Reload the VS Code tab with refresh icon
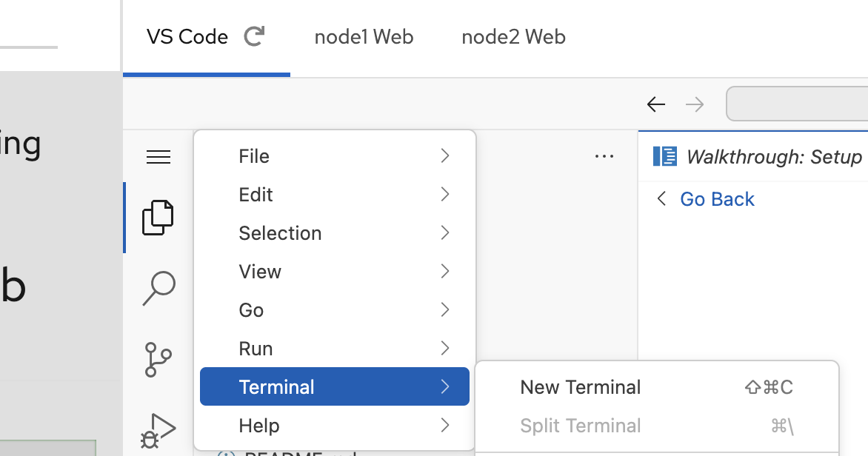The height and width of the screenshot is (456, 868). (254, 36)
